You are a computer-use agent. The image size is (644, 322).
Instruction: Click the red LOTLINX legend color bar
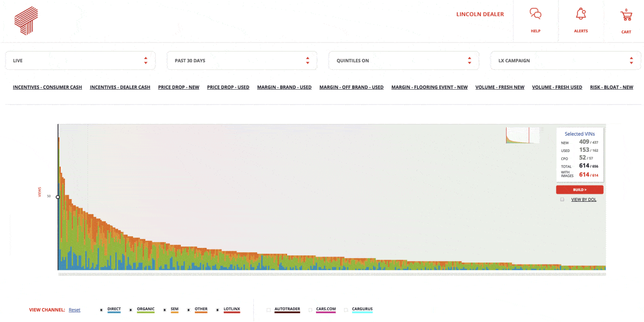pos(232,312)
